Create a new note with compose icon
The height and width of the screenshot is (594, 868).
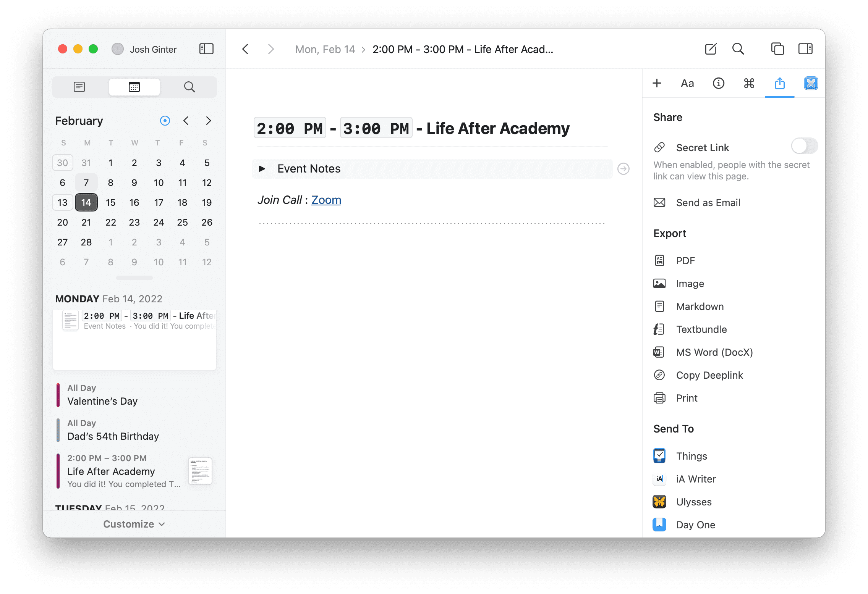(x=711, y=49)
